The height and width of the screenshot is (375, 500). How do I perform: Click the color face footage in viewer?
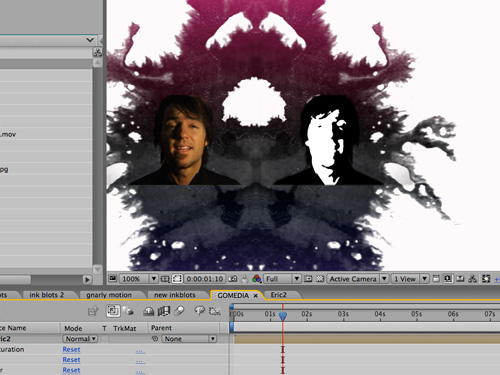(183, 140)
